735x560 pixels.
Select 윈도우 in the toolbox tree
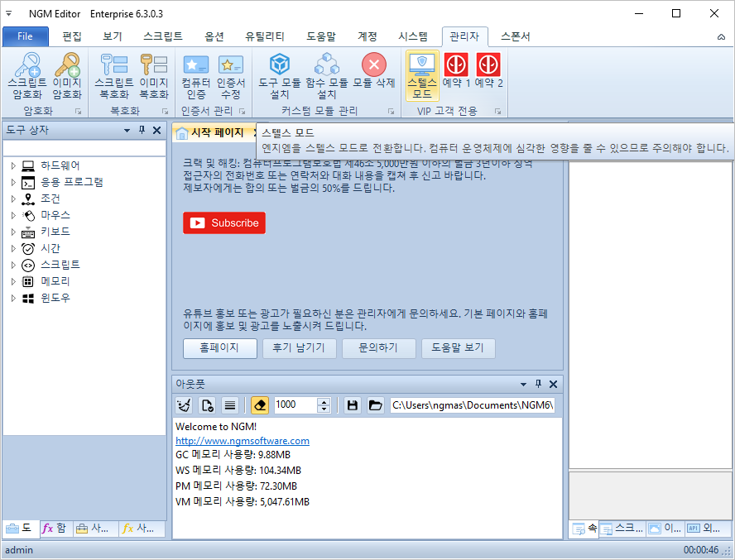point(55,298)
